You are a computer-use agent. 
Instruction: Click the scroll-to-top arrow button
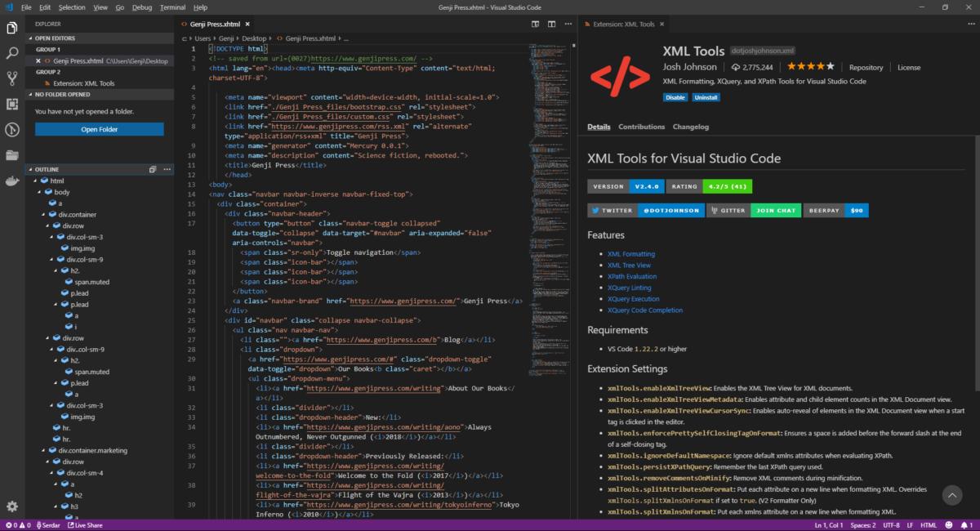[951, 494]
